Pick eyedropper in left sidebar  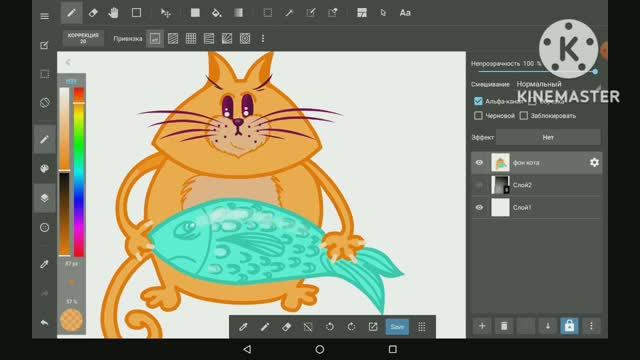coord(44,264)
